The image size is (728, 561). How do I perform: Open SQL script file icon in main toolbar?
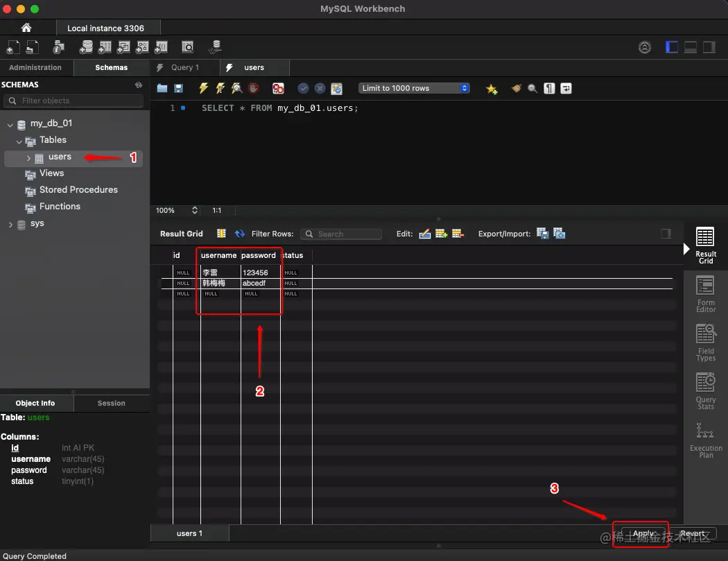click(x=33, y=47)
